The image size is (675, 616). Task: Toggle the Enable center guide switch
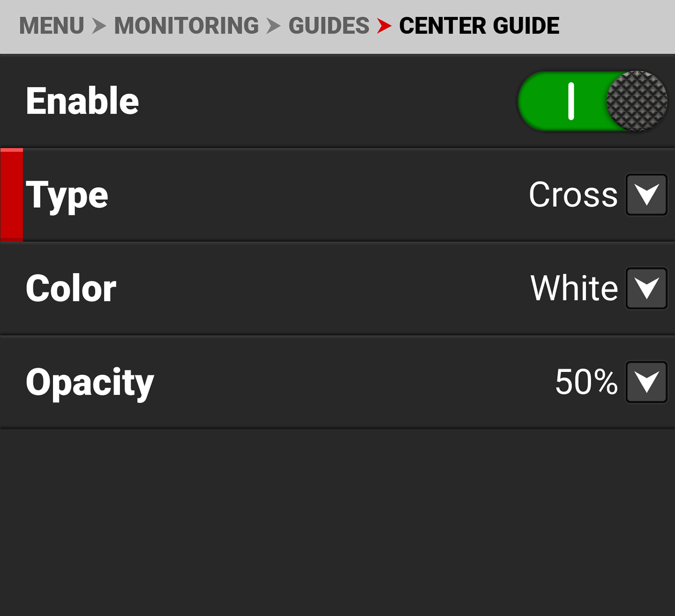click(592, 101)
